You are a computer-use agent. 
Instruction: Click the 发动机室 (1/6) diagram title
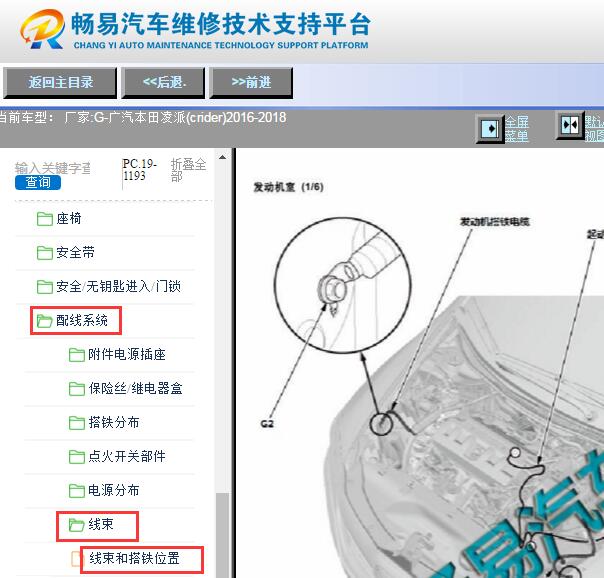[288, 187]
